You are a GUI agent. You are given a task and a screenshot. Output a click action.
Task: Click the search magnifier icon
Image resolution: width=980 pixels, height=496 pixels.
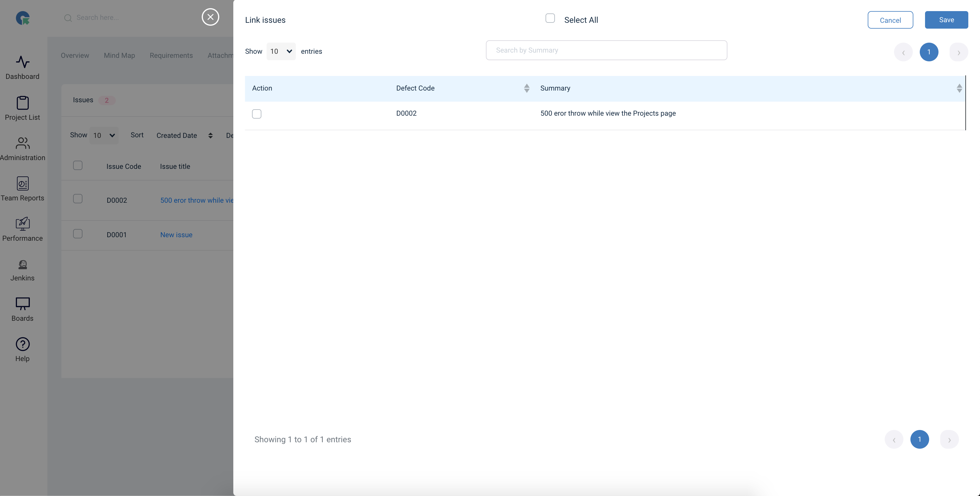(x=68, y=18)
